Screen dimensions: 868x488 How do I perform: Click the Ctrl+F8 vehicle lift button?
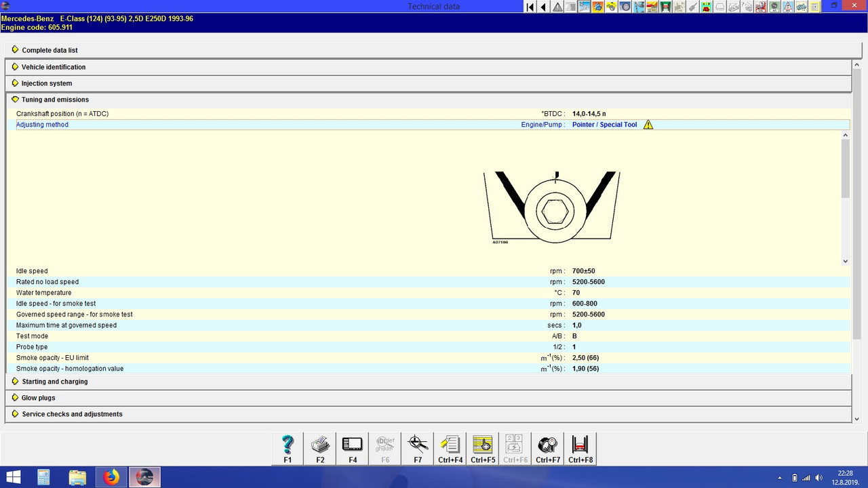coord(580,449)
